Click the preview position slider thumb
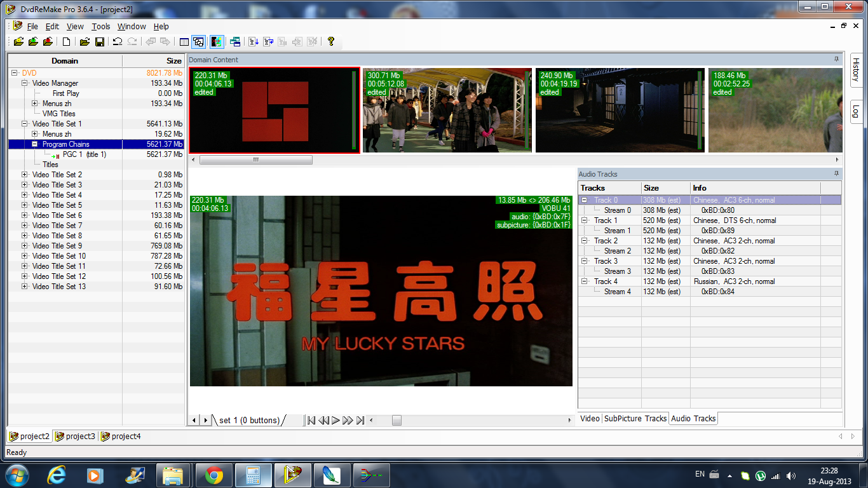This screenshot has width=868, height=488. pyautogui.click(x=397, y=420)
